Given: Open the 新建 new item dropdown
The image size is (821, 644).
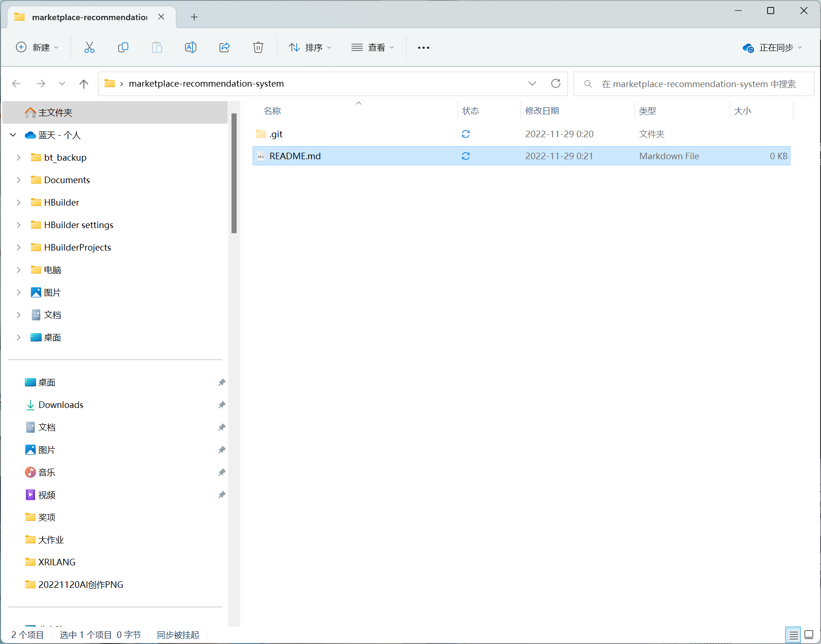Looking at the screenshot, I should pyautogui.click(x=37, y=47).
